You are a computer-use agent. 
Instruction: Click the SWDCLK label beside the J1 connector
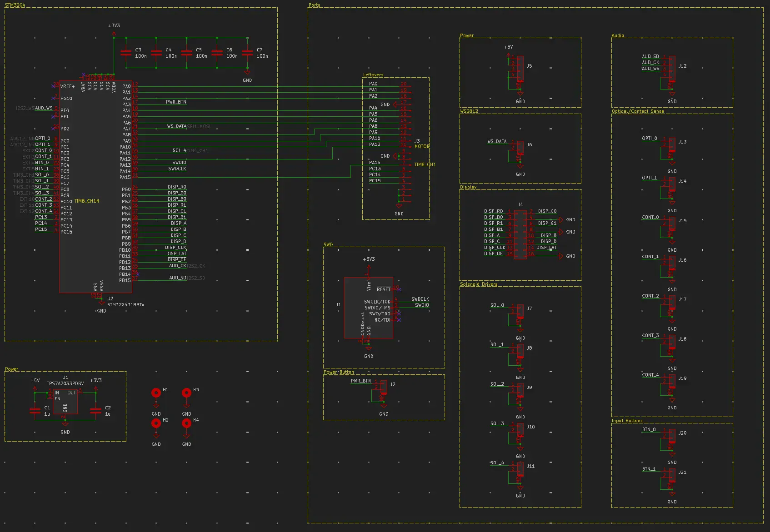click(420, 299)
